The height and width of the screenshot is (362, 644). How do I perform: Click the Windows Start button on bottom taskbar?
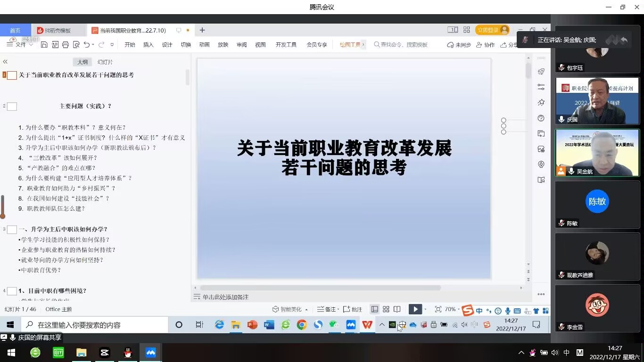pos(11,353)
